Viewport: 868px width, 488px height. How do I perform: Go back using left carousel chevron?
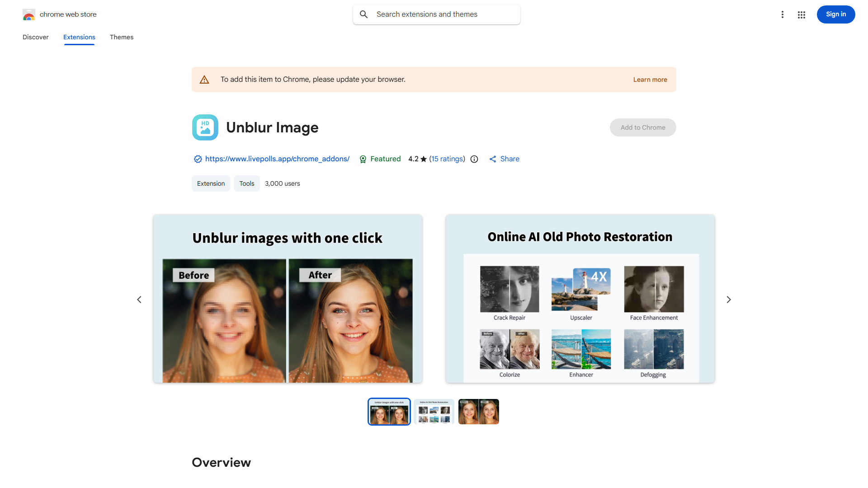point(139,299)
